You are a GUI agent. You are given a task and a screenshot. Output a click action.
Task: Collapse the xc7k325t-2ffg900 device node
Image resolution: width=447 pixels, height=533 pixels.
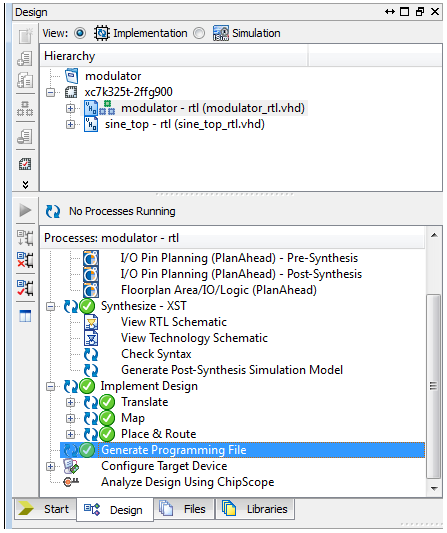coord(51,92)
